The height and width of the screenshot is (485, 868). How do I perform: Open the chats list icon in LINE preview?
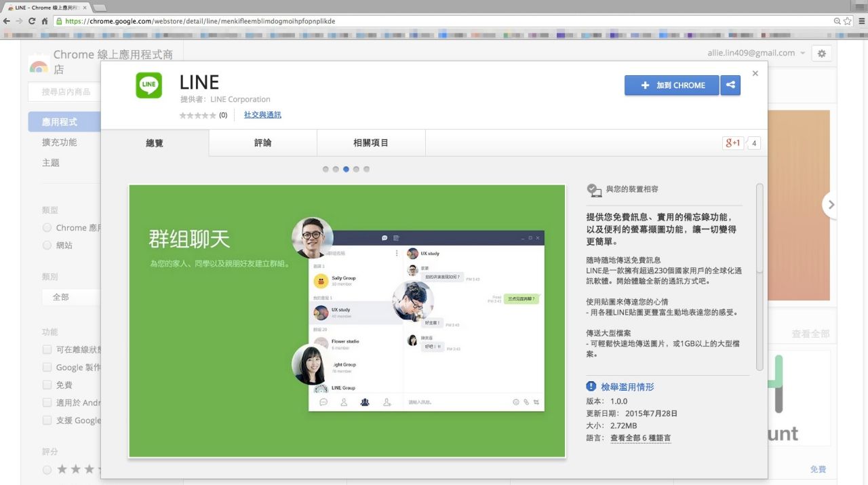click(x=324, y=402)
